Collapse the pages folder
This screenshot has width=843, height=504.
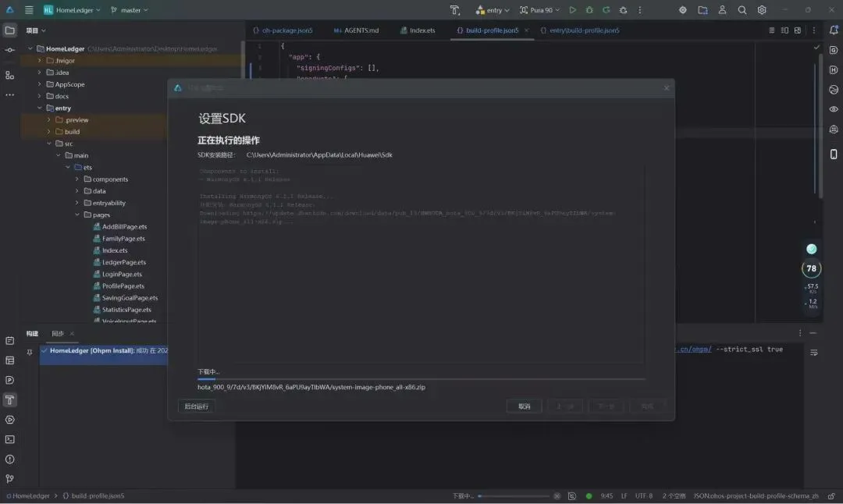(77, 215)
